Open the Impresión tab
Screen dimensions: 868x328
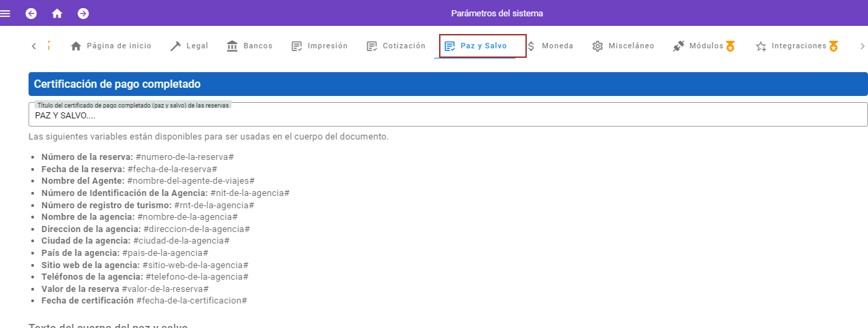(327, 46)
